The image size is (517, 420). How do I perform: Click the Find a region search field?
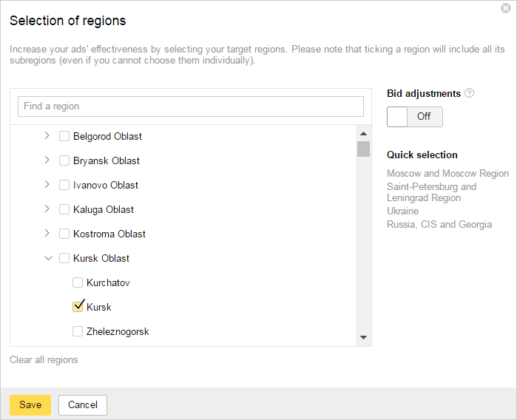pos(191,106)
